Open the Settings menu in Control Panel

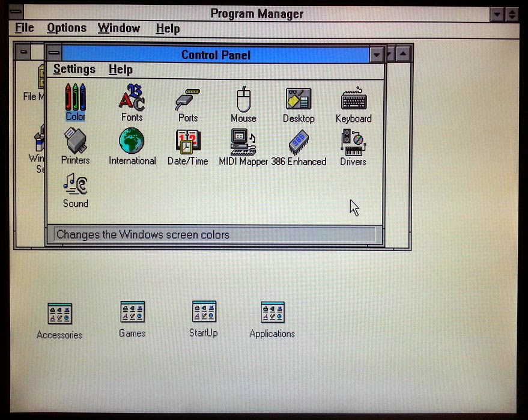pos(74,69)
